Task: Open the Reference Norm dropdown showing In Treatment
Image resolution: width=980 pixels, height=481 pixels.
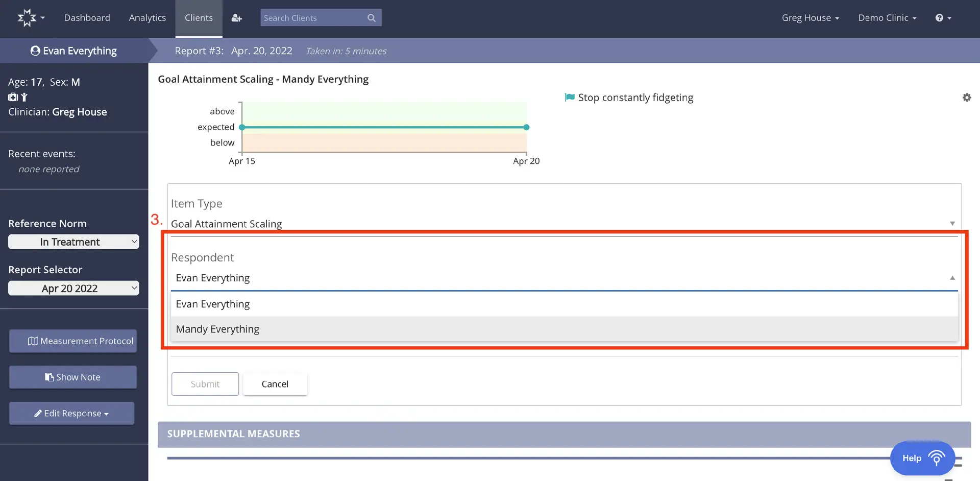Action: (73, 242)
